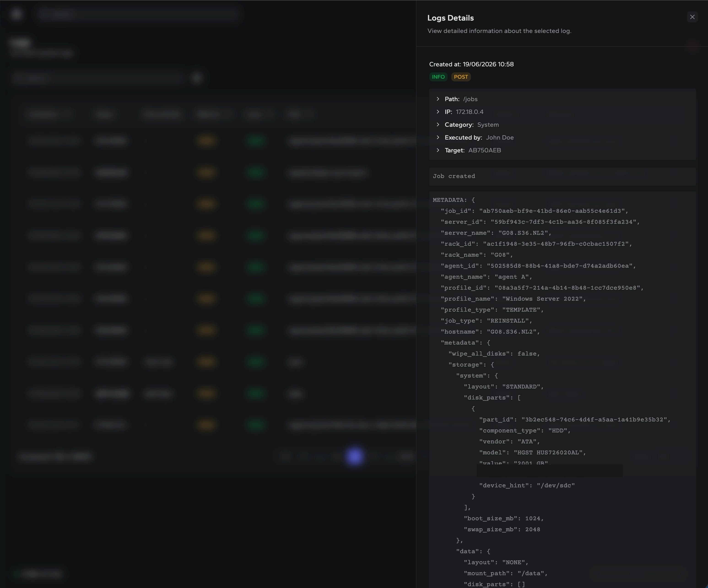Expand the Executed by row chevron
Screen dimensions: 708x588
coord(438,137)
